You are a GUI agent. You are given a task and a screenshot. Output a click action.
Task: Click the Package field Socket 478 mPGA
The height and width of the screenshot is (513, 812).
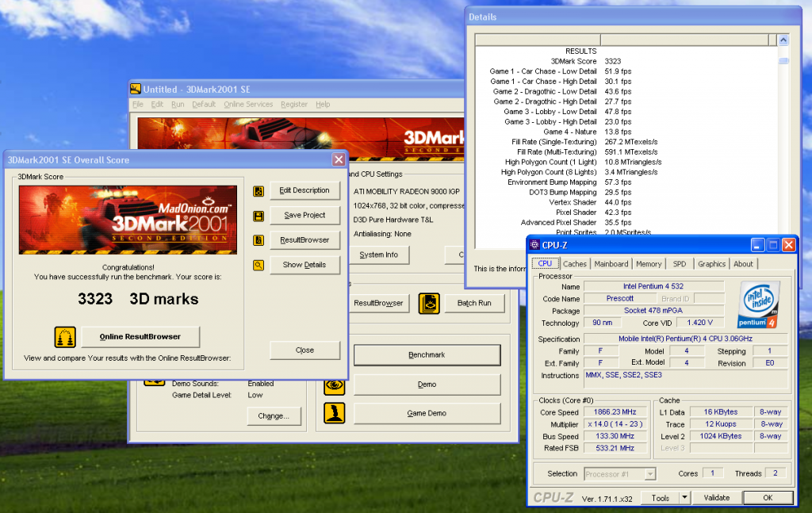[653, 311]
